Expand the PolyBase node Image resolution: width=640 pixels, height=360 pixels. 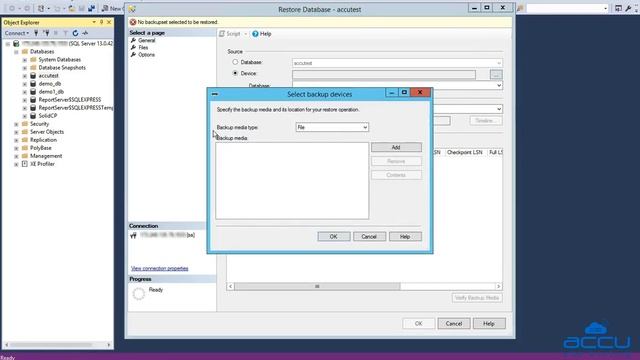(16, 148)
